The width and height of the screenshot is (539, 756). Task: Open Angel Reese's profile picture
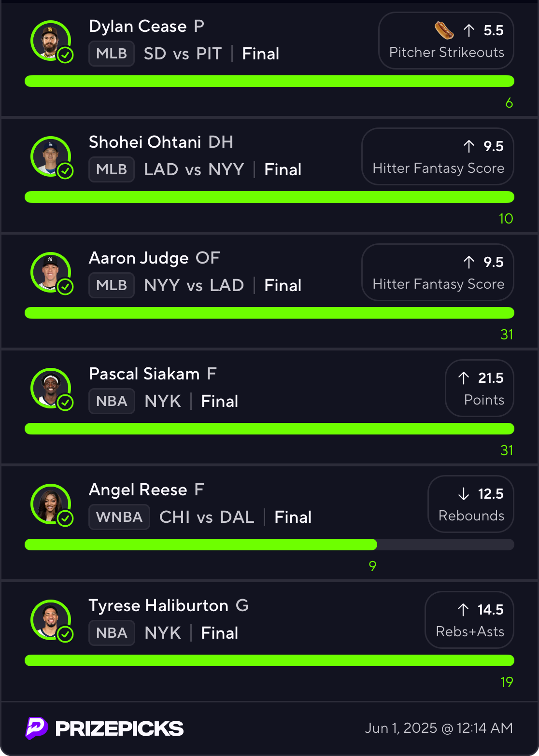point(50,503)
